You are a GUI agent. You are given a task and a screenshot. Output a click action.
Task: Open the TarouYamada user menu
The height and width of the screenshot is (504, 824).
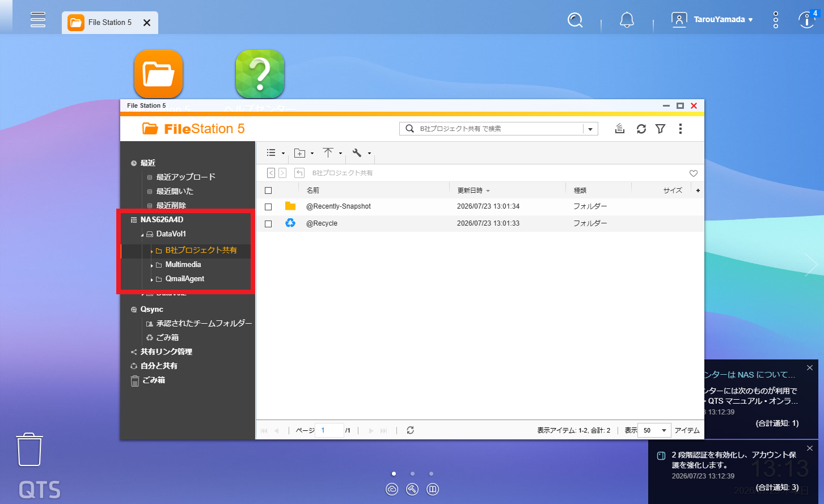pos(712,20)
